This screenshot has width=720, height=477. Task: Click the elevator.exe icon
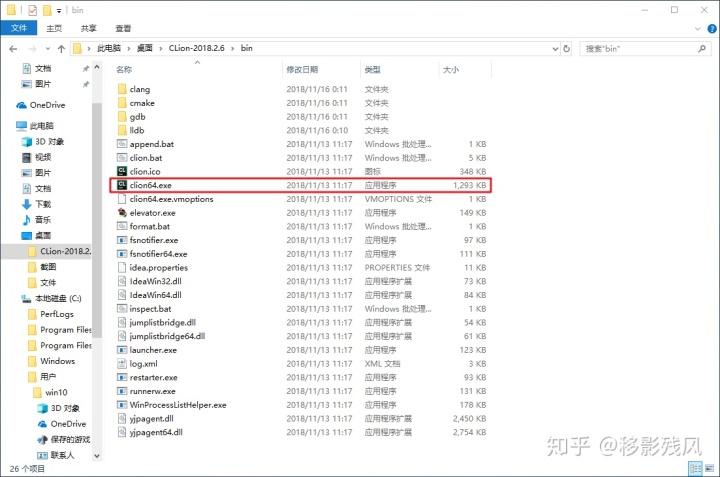point(122,213)
